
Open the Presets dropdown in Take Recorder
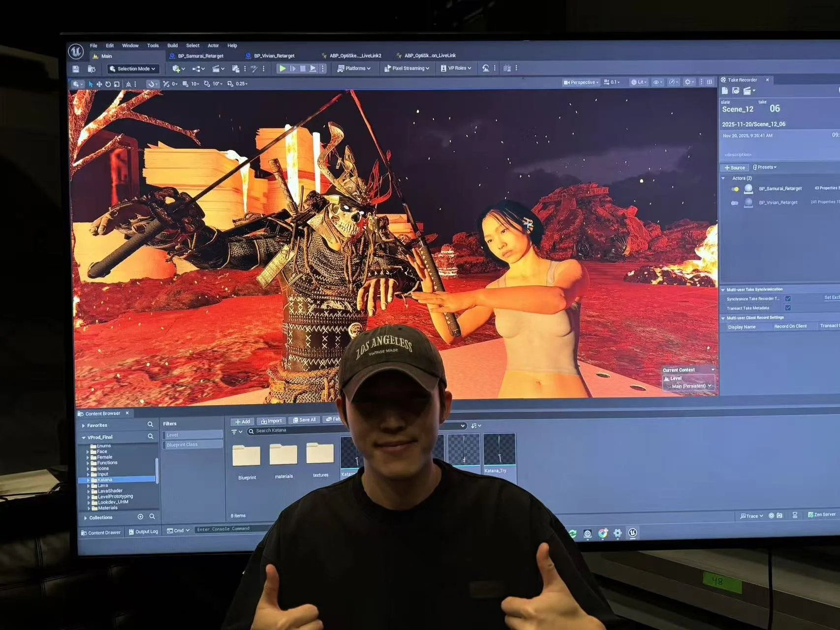(765, 167)
